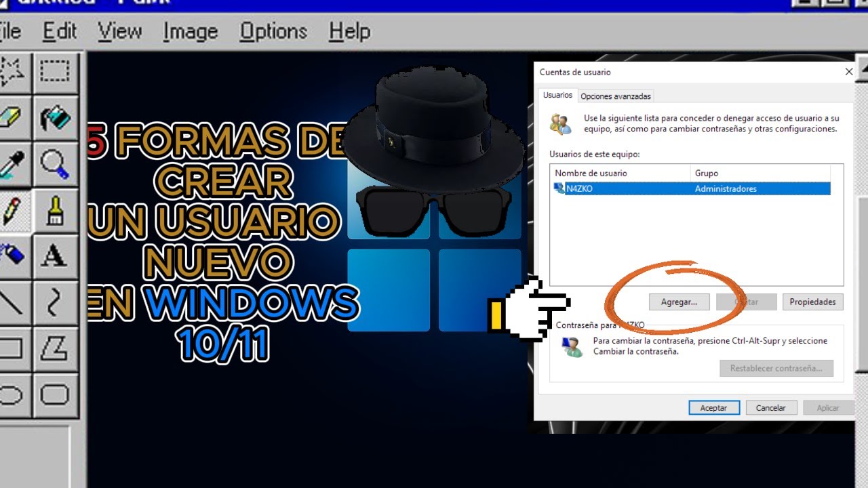
Task: Select the Polygon shape tool
Action: pos(56,348)
